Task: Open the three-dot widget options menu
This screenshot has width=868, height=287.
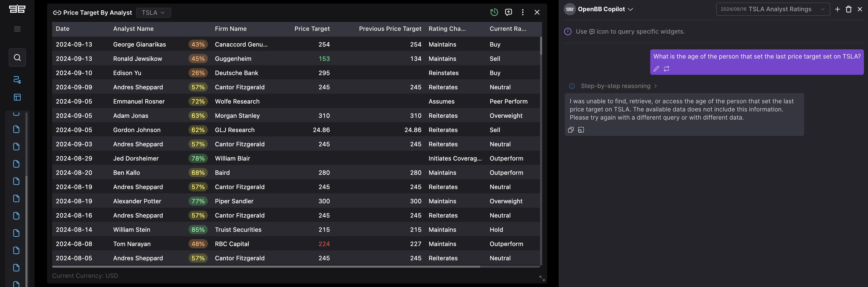Action: [x=523, y=12]
